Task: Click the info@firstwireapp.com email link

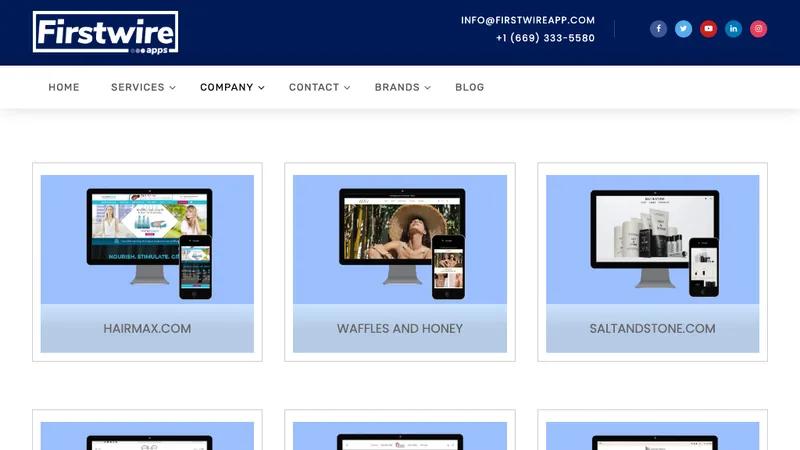Action: tap(528, 20)
